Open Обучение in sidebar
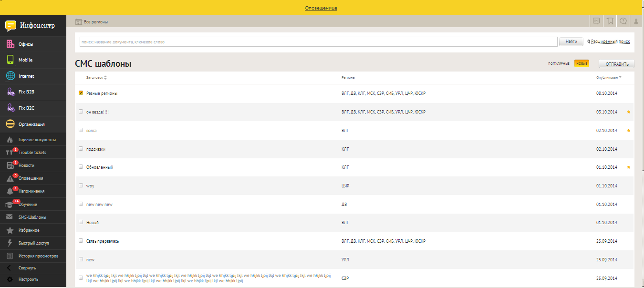 pos(33,204)
